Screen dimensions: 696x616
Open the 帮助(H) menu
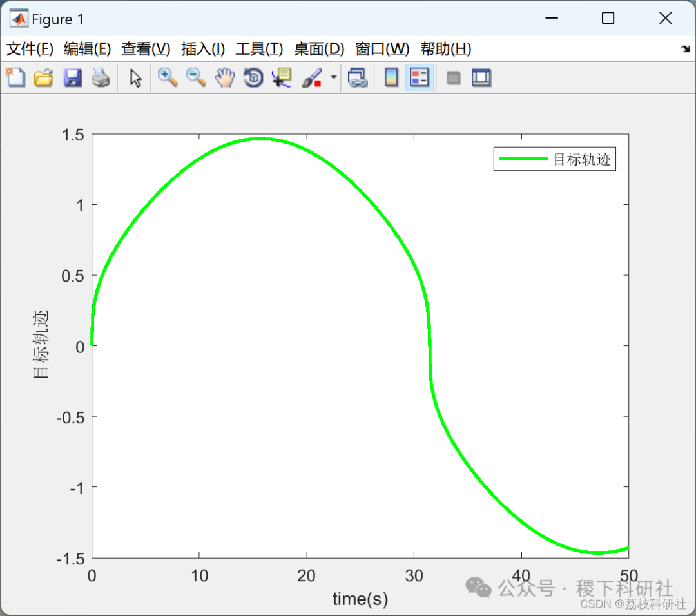point(446,49)
